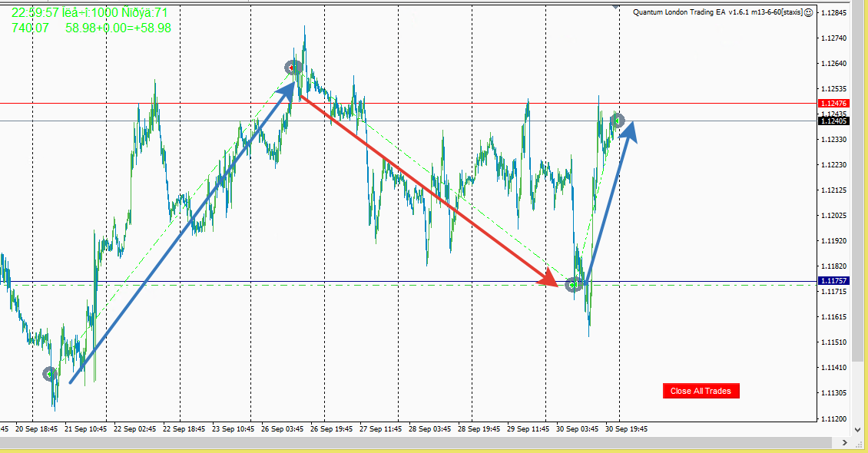Click the 20 Sep 18:45 time label

pos(37,429)
